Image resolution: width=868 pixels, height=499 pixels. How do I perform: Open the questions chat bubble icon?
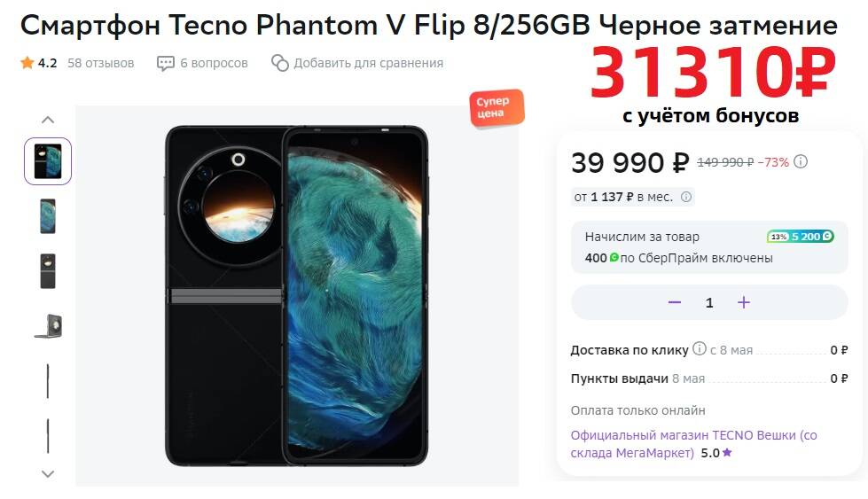point(166,64)
